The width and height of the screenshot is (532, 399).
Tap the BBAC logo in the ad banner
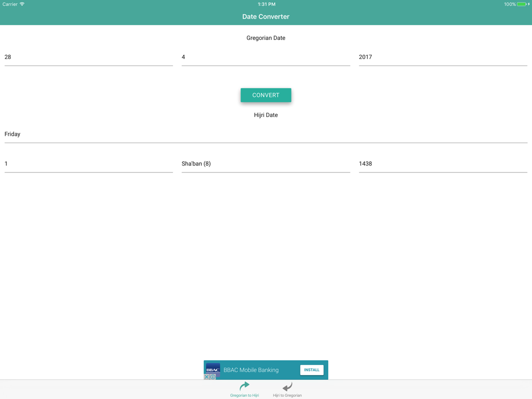[213, 369]
